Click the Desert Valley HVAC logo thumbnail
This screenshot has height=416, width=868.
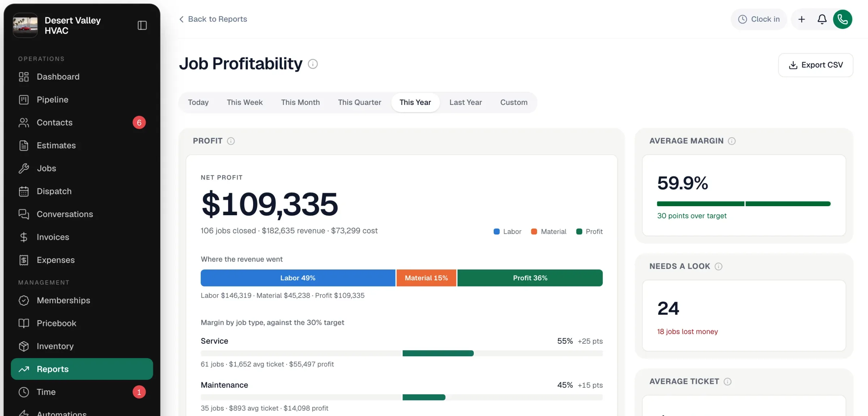[25, 25]
